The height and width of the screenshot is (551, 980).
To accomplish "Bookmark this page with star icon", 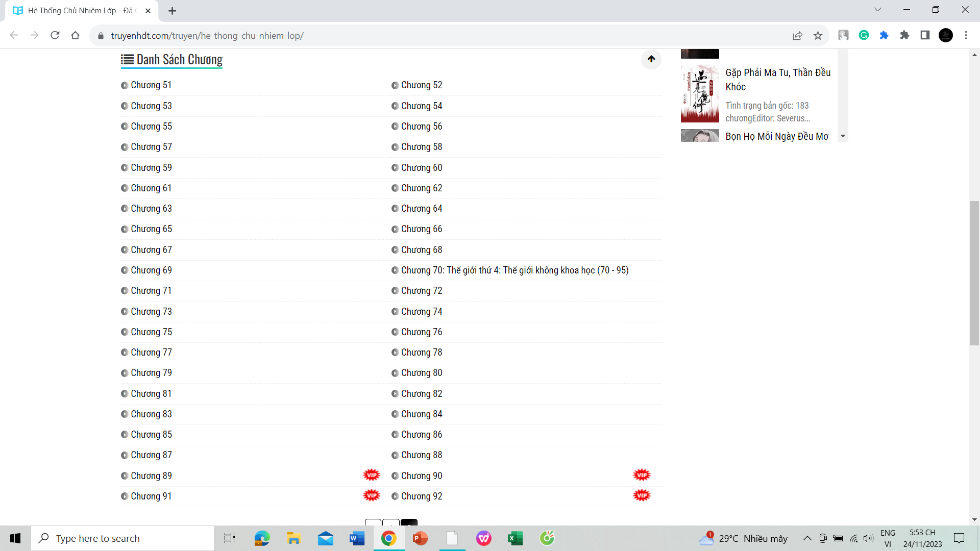I will [x=818, y=36].
